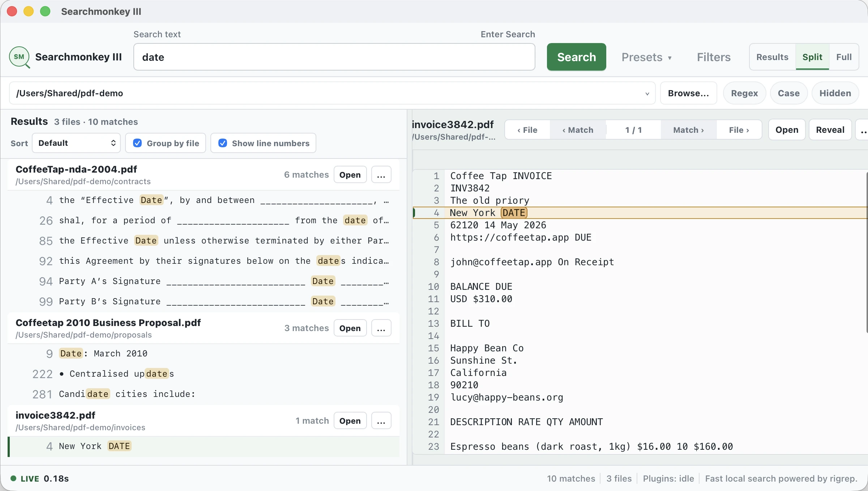Click the invoice3842.pdf heading in results

pyautogui.click(x=55, y=415)
